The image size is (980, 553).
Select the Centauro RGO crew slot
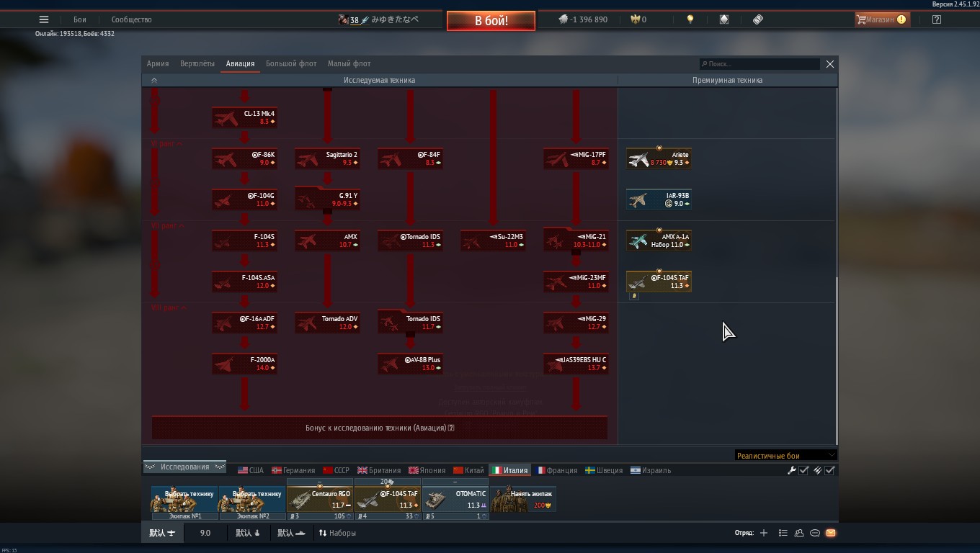pyautogui.click(x=320, y=499)
